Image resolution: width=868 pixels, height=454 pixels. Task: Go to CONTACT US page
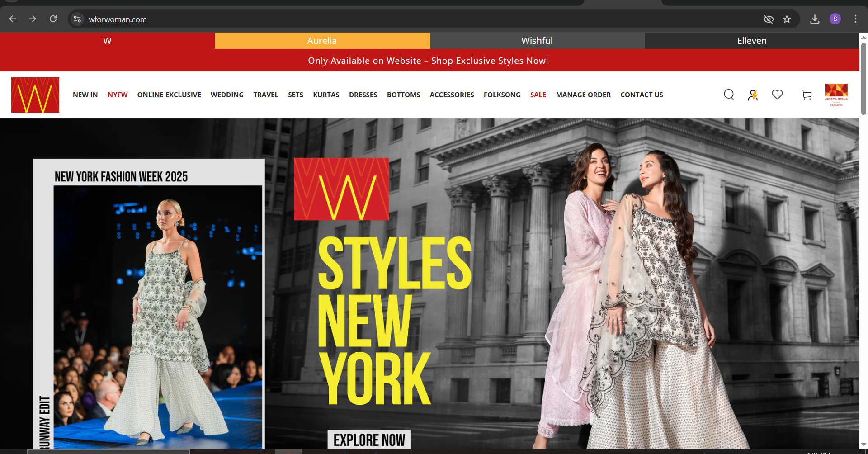click(642, 95)
